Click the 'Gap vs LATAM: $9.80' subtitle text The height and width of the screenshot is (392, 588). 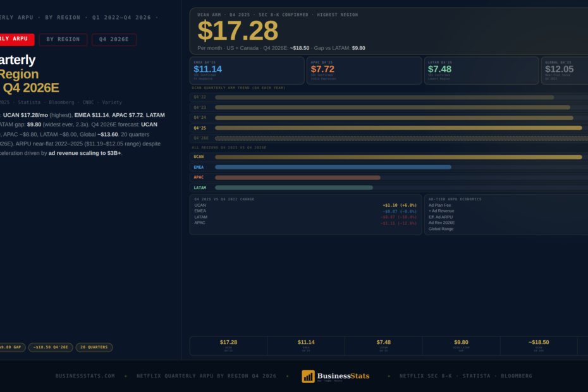(x=340, y=48)
